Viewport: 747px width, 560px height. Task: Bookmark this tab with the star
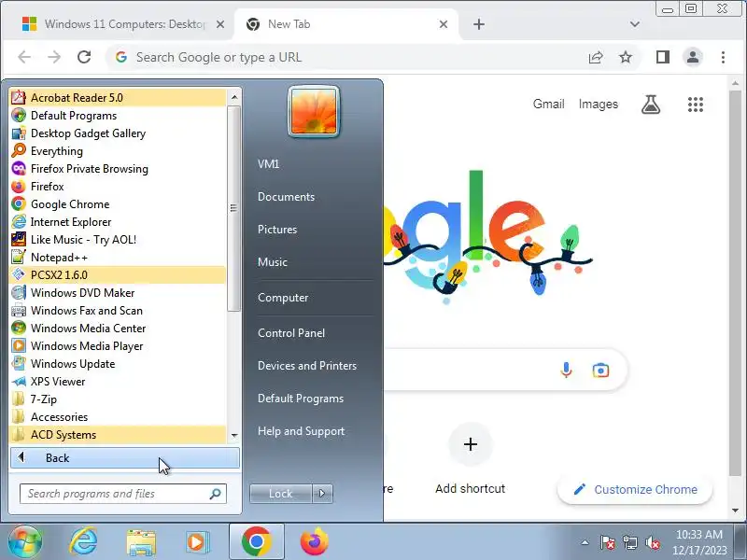click(x=626, y=58)
